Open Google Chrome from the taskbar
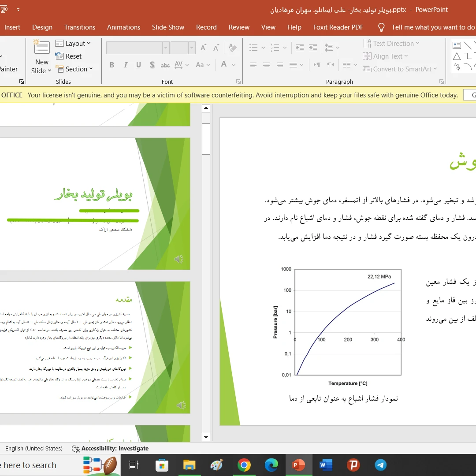 244,465
